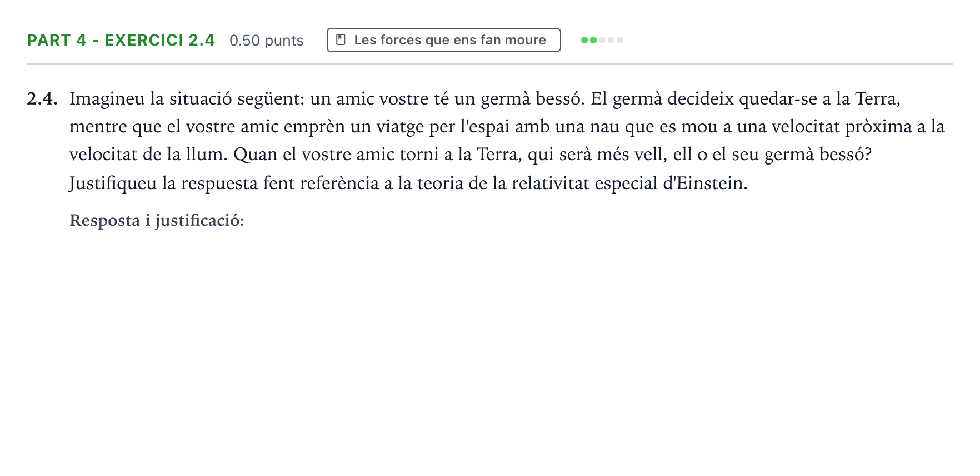Click the 'PART 4 - EXERCICI 2.4' heading
This screenshot has height=476, width=980.
121,40
